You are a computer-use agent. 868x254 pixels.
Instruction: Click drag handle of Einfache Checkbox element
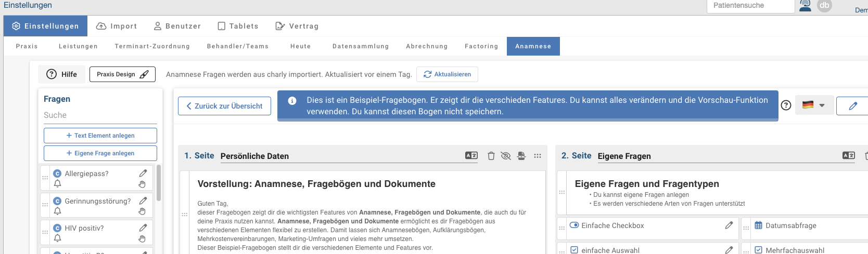point(562,228)
